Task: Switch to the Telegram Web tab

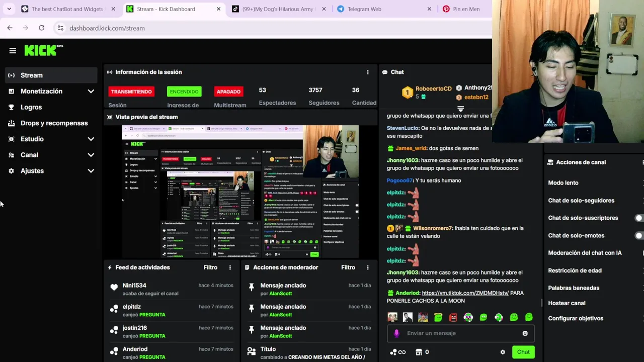Action: click(x=385, y=9)
